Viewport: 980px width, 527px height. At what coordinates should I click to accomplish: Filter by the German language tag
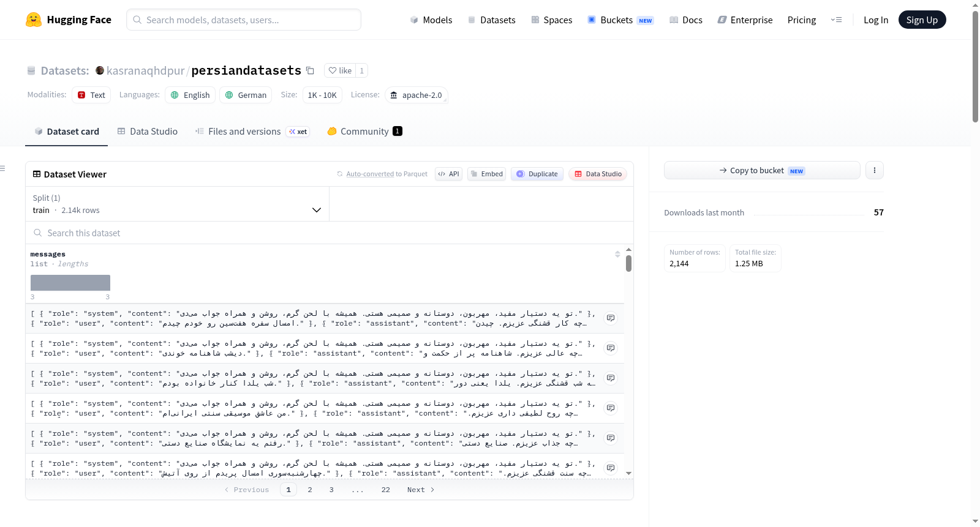click(246, 95)
